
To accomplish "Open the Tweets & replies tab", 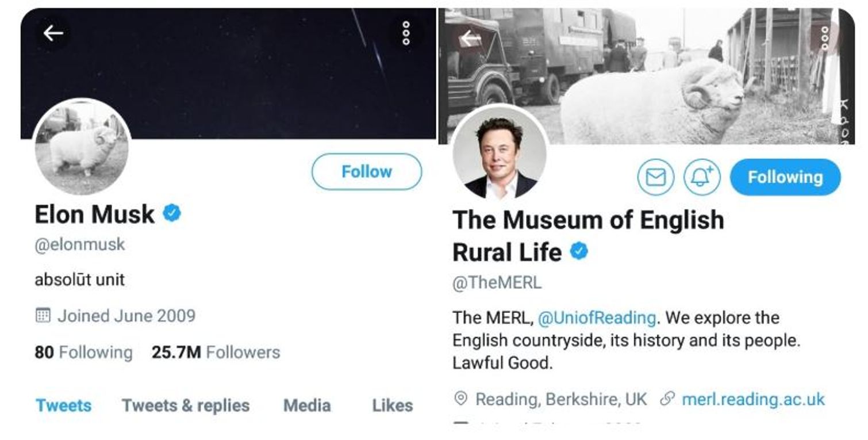I will coord(186,405).
